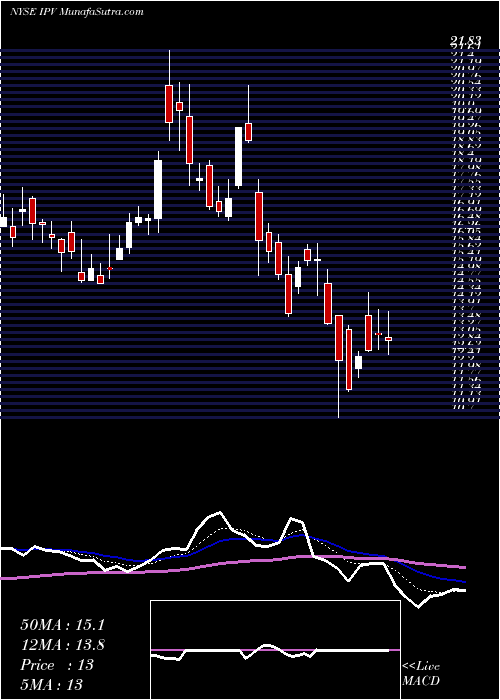Click the 50MA : 15.1 label
500x700 pixels.
(x=63, y=625)
